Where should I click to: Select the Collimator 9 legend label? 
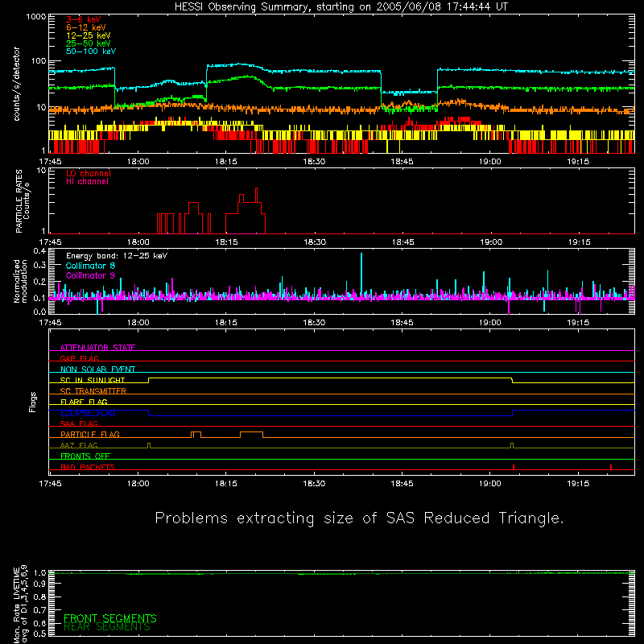[x=90, y=275]
